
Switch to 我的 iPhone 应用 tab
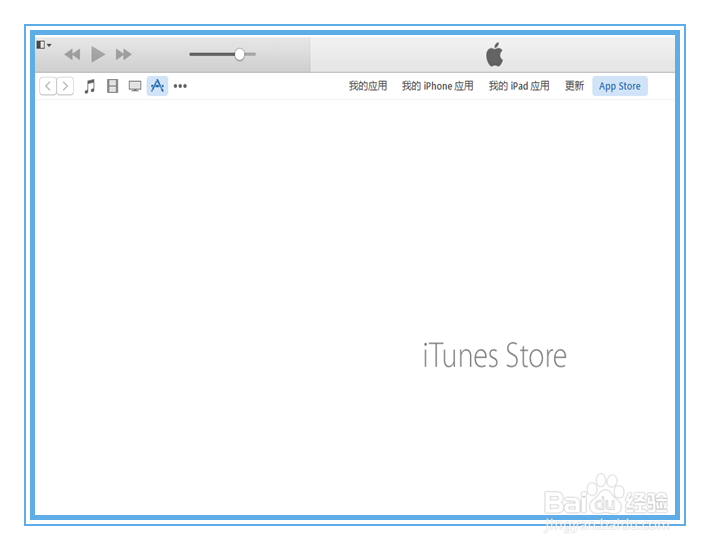point(437,86)
